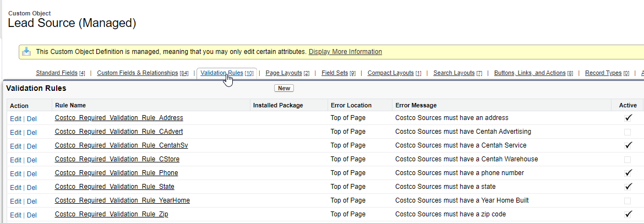Edit the Rule_State validation rule
The width and height of the screenshot is (644, 223).
[15, 187]
